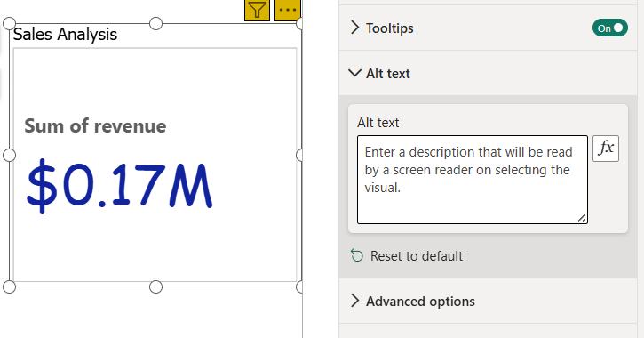
Task: Turn off the Tooltips toggle
Action: [610, 28]
